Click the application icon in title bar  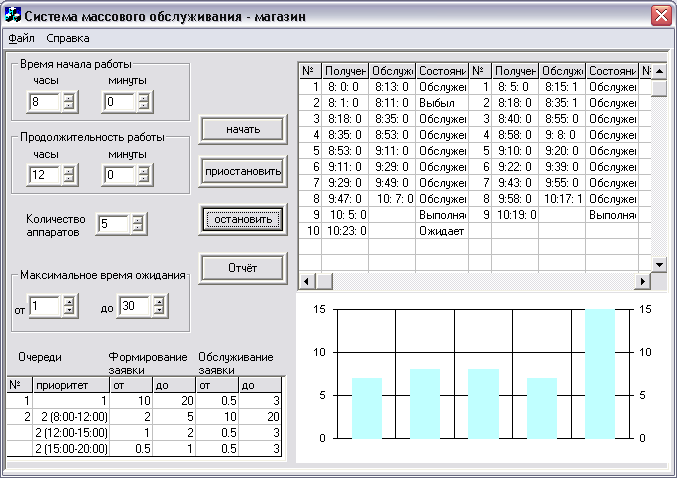pos(13,16)
